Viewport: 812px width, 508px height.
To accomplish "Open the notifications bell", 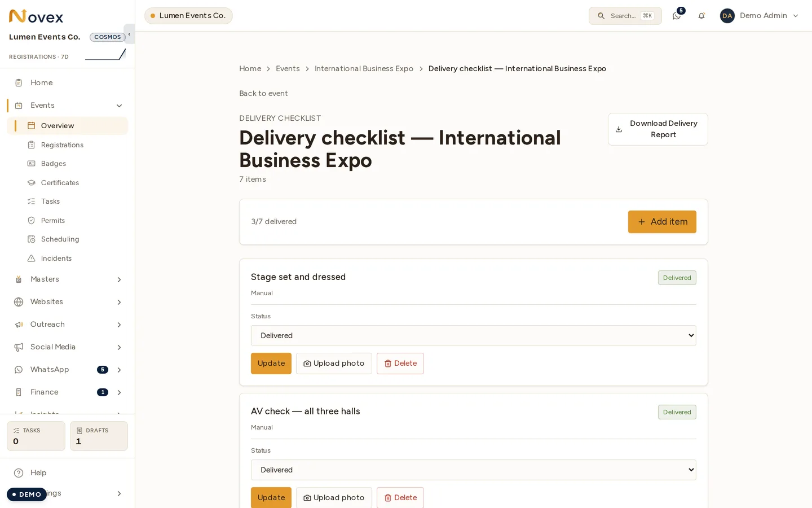I will click(701, 16).
